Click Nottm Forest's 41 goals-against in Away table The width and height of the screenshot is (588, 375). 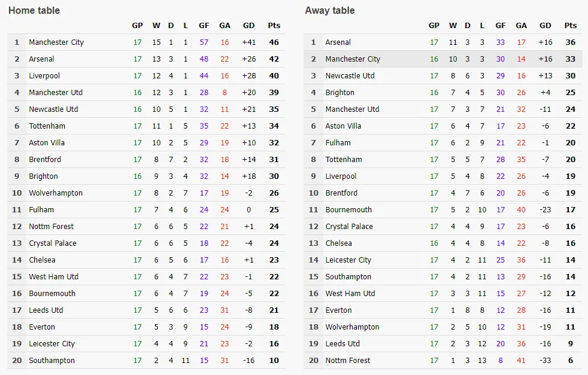(521, 361)
